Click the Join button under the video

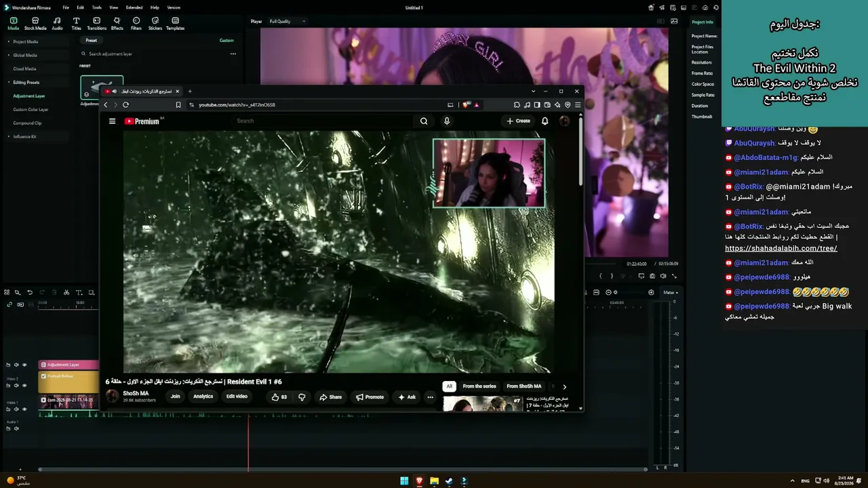[175, 396]
